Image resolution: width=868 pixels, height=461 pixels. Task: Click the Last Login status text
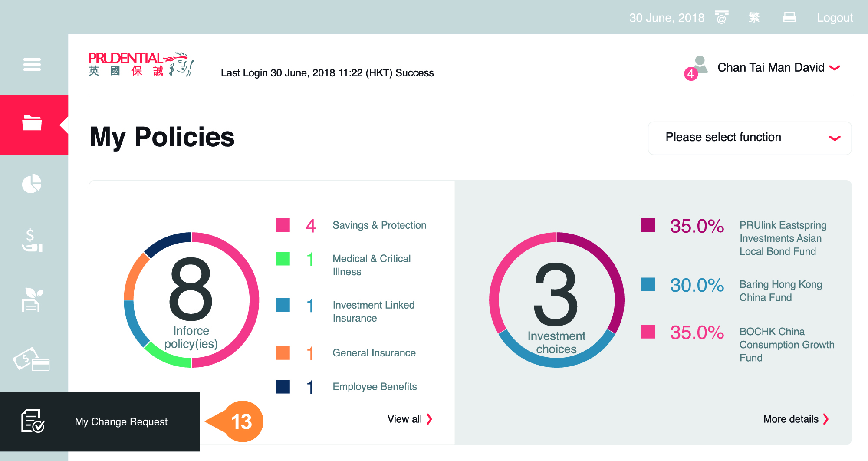coord(327,73)
